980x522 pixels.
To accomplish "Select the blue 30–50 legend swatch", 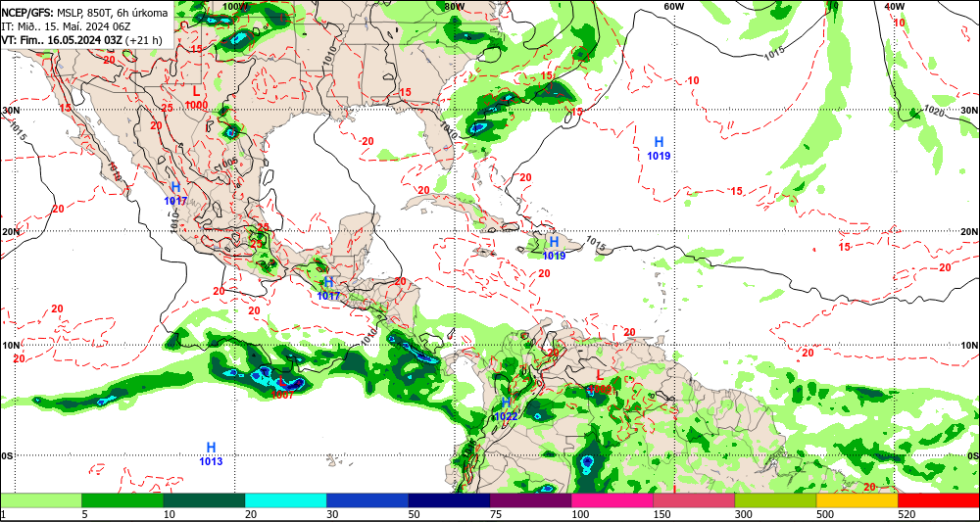I will coord(367,500).
